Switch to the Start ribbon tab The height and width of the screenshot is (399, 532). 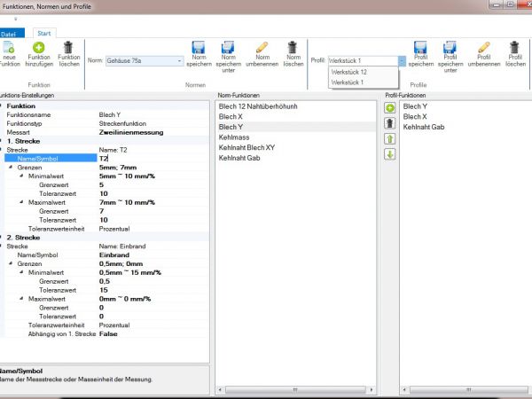[44, 34]
